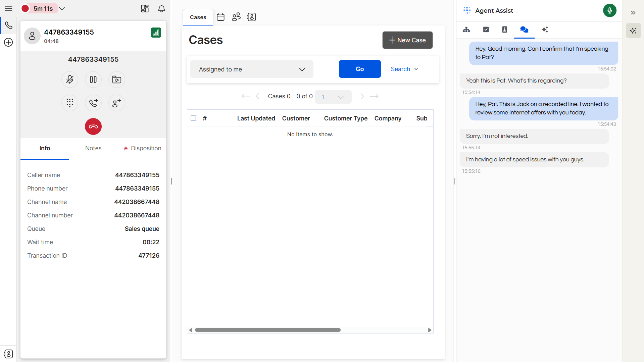The height and width of the screenshot is (362, 644).
Task: Mute the microphone on the call
Action: tap(70, 80)
